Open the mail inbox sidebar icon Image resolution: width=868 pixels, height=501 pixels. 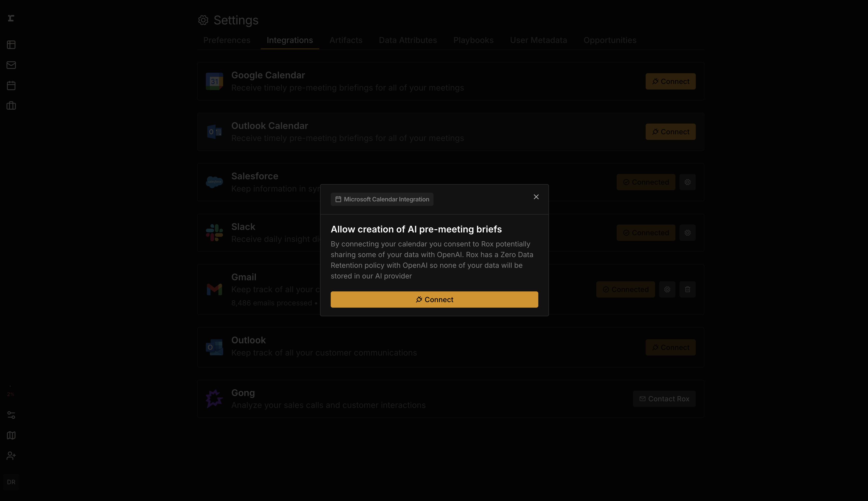(11, 65)
